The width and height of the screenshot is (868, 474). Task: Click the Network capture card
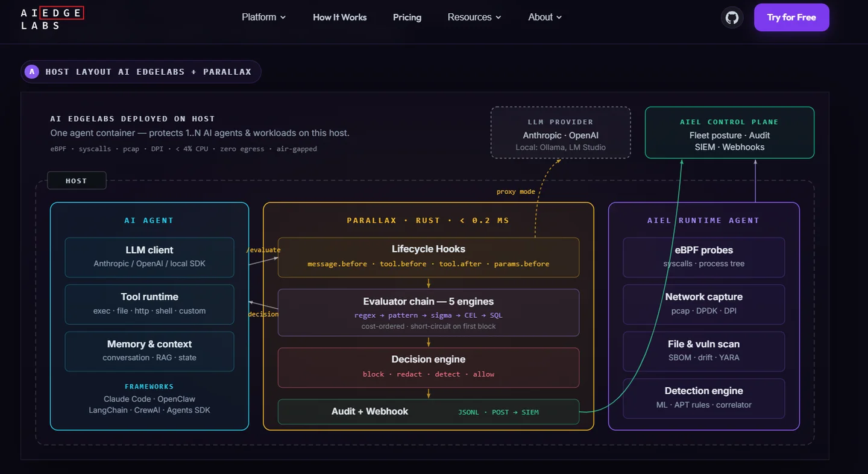coord(704,305)
